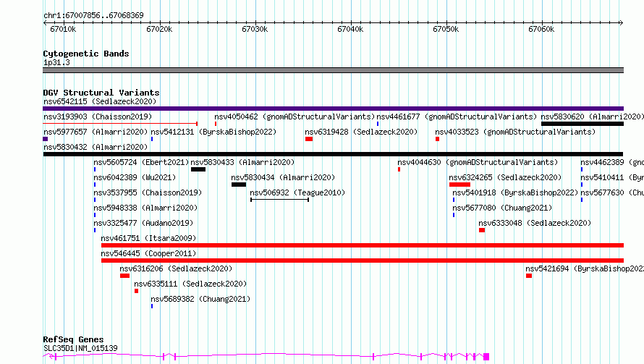The image size is (644, 364).
Task: Click nsv6324265 (Sedlazeck2020) label
Action: (x=505, y=177)
